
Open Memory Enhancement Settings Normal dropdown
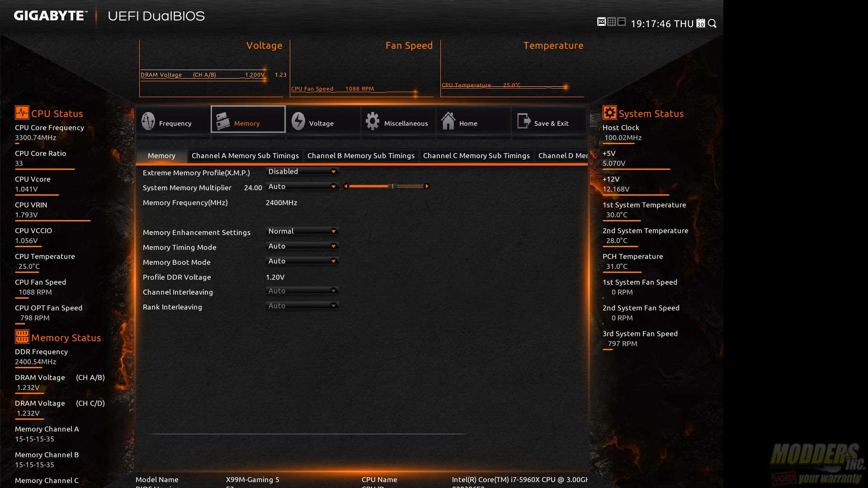(302, 231)
